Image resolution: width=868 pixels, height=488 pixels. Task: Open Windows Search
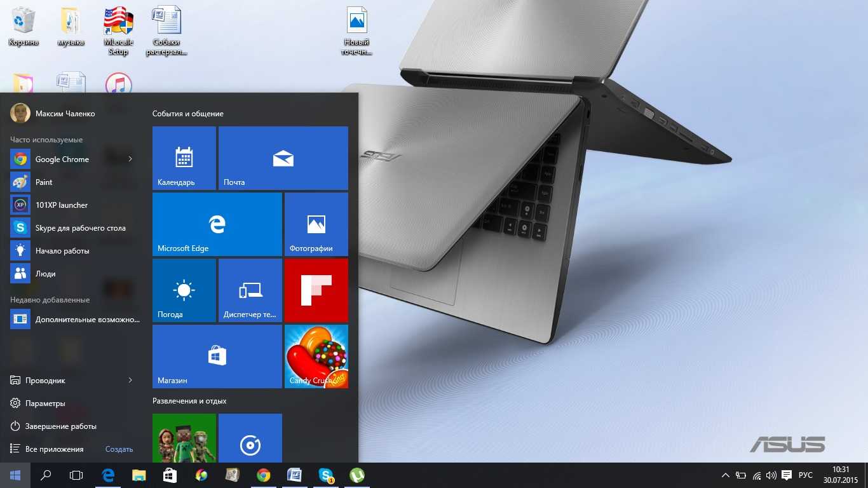44,475
